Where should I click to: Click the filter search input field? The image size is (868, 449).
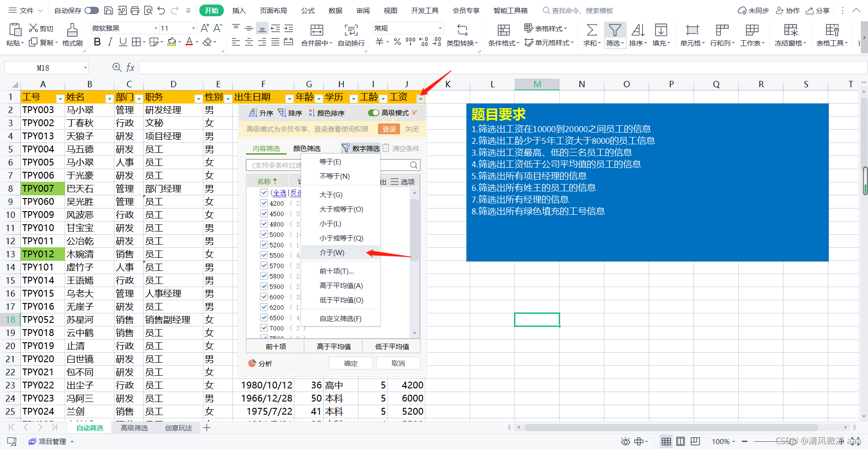pyautogui.click(x=333, y=165)
